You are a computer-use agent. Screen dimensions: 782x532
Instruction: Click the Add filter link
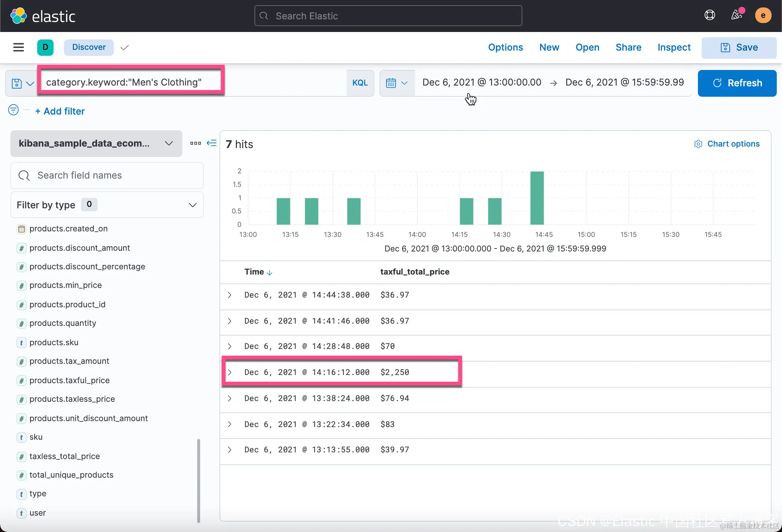tap(60, 111)
